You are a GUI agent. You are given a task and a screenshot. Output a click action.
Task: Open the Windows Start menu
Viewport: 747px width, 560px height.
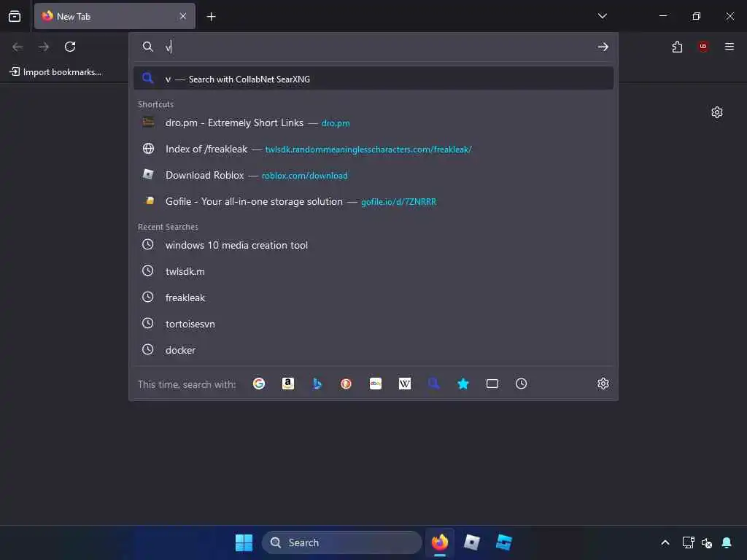click(x=244, y=542)
